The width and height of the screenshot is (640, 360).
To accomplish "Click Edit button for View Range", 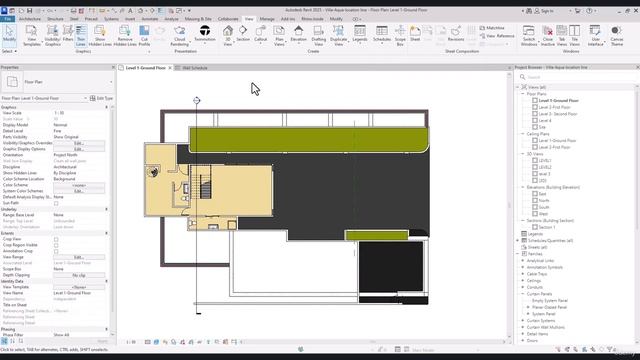I will pyautogui.click(x=79, y=258).
